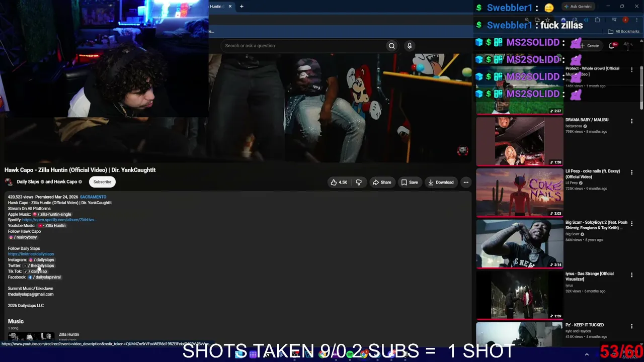Viewport: 644px width, 362px height.
Task: Play the DRAMA BABY / MALIBU thumbnail
Action: click(520, 141)
